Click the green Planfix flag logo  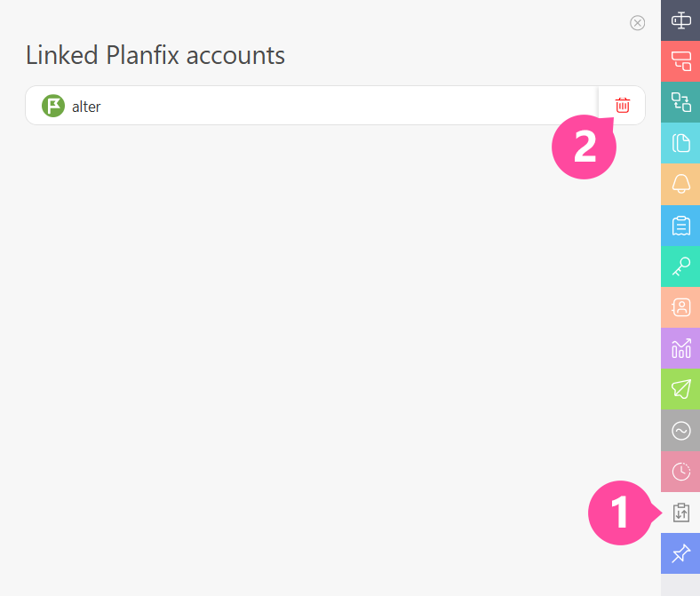pyautogui.click(x=53, y=106)
